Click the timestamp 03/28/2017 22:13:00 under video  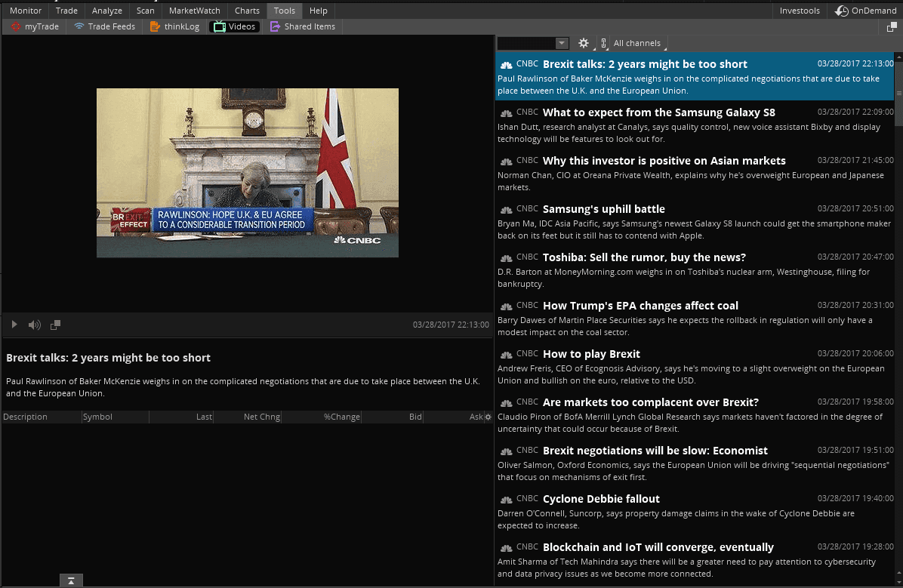(x=451, y=325)
